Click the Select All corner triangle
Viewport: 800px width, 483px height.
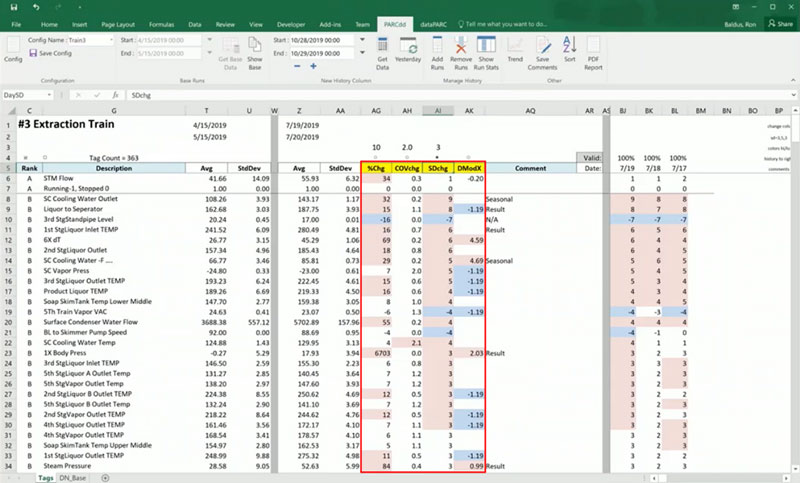pyautogui.click(x=12, y=111)
